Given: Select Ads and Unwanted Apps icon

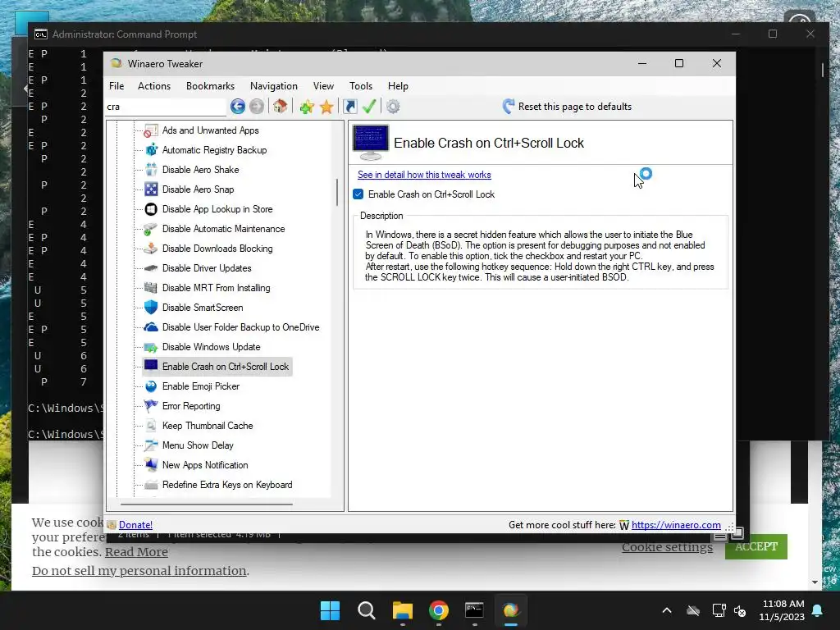Looking at the screenshot, I should click(x=151, y=130).
